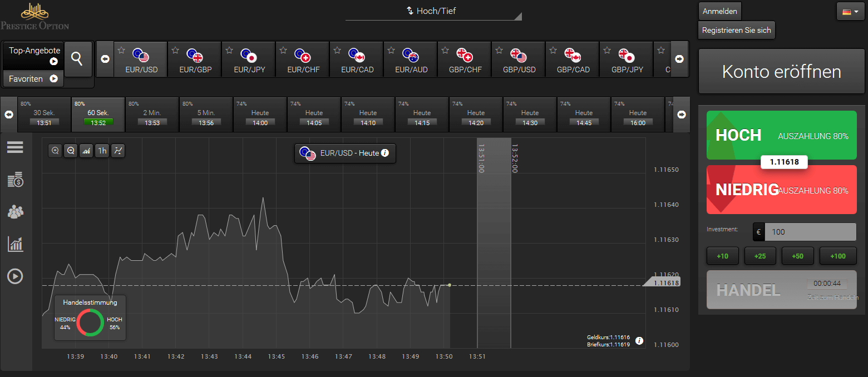The width and height of the screenshot is (868, 377).
Task: Select the EUR/CAD asset tab
Action: point(357,59)
